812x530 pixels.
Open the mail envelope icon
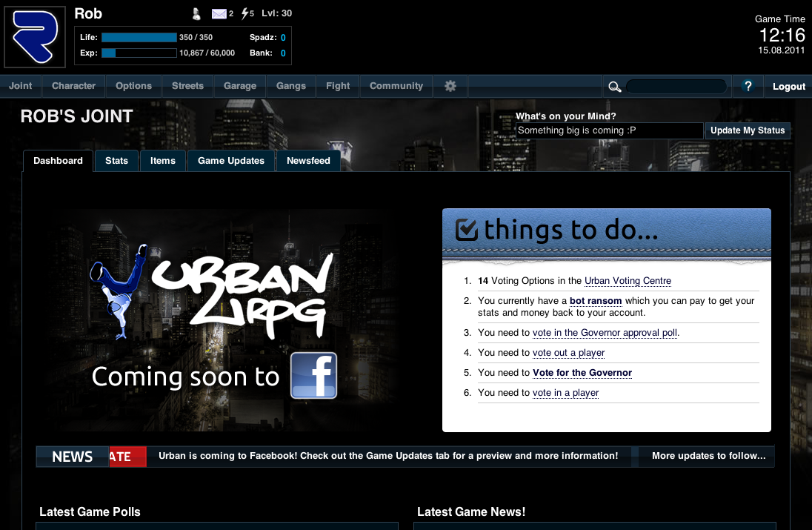(x=219, y=13)
